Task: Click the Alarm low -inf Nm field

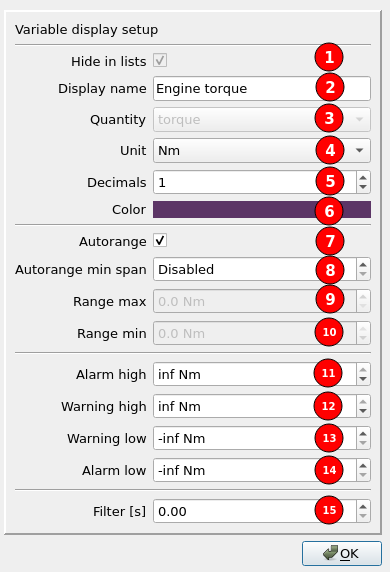Action: coord(255,470)
